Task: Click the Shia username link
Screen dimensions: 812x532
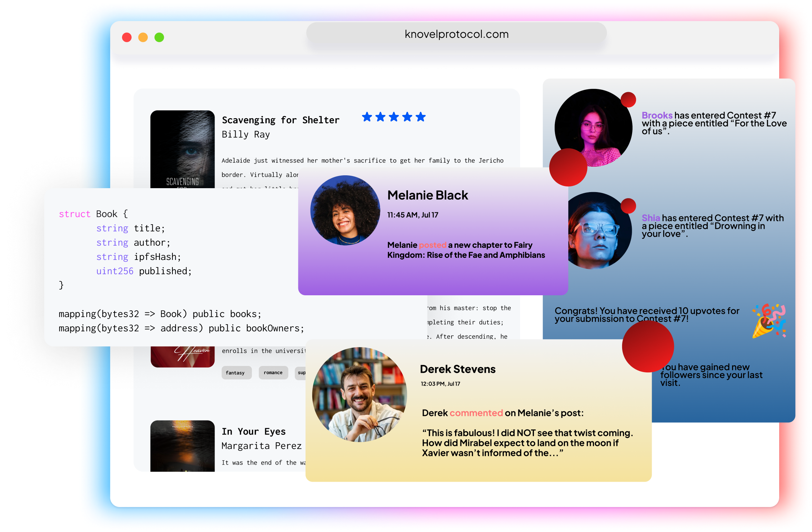Action: tap(651, 218)
